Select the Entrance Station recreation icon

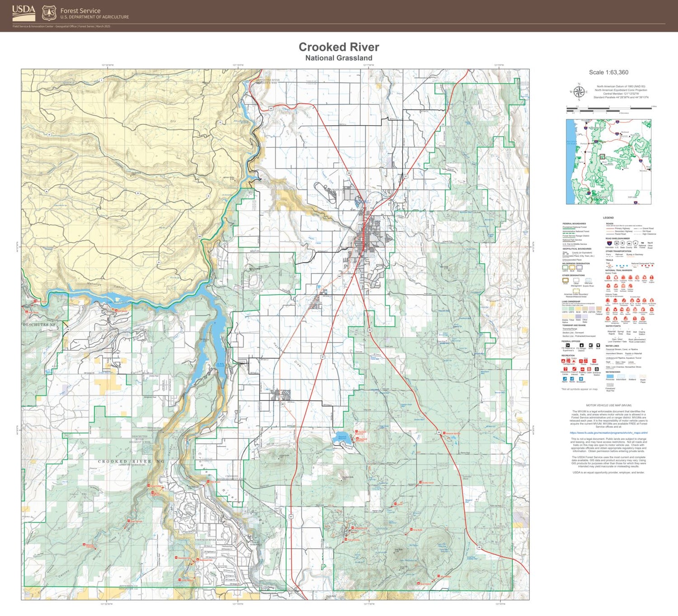tap(597, 369)
